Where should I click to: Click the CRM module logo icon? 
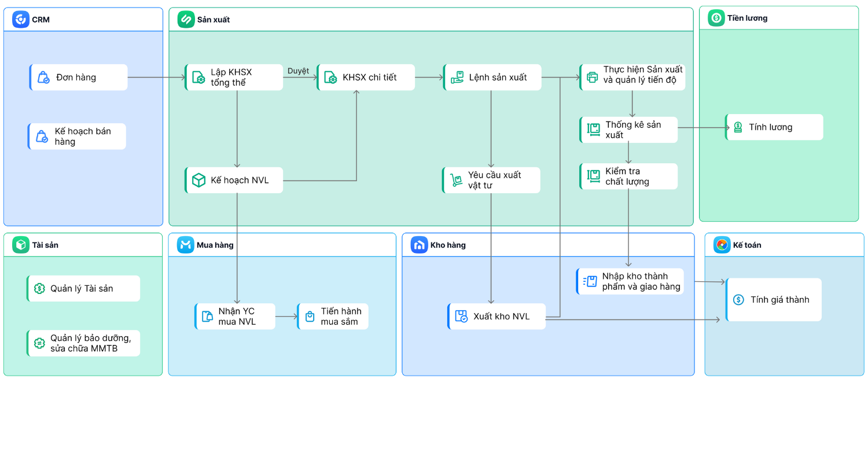pyautogui.click(x=21, y=20)
